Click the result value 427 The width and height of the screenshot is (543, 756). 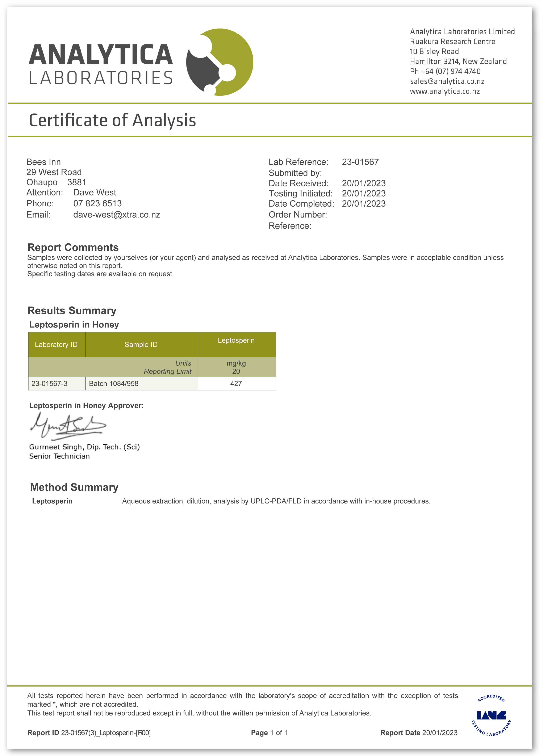tap(236, 384)
